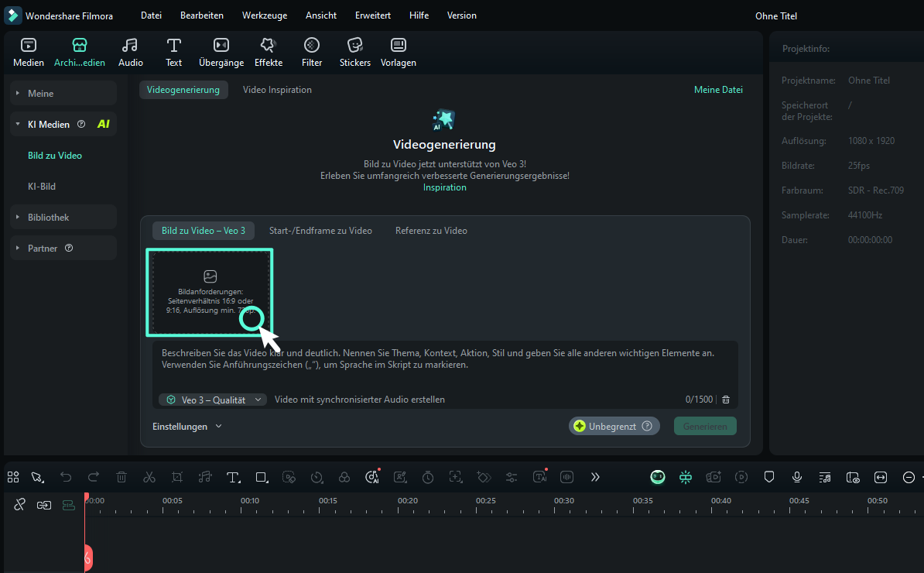Open the Ansicht menu
This screenshot has width=924, height=573.
point(321,15)
